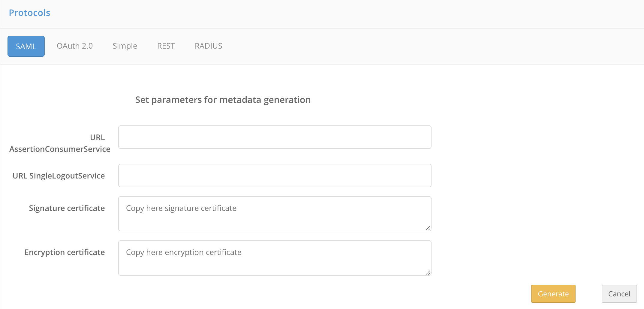Image resolution: width=644 pixels, height=309 pixels.
Task: Click the Encryption certificate label
Action: [x=65, y=252]
